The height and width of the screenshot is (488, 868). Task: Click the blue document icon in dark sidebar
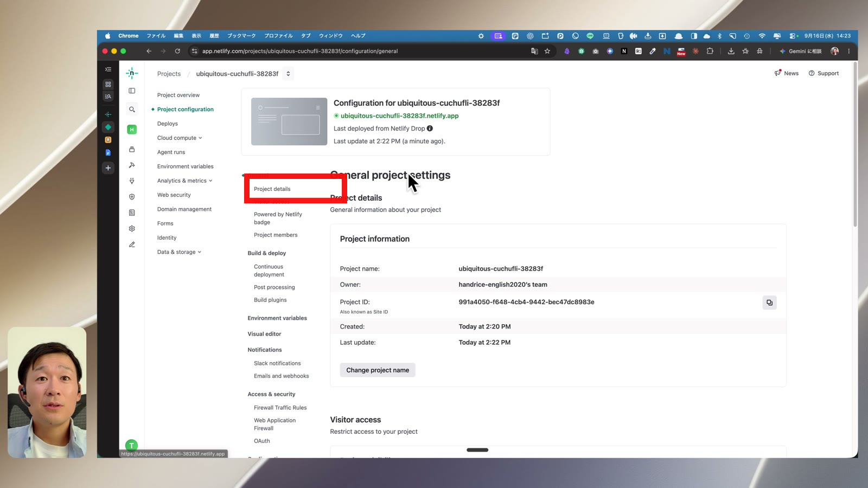pyautogui.click(x=108, y=153)
